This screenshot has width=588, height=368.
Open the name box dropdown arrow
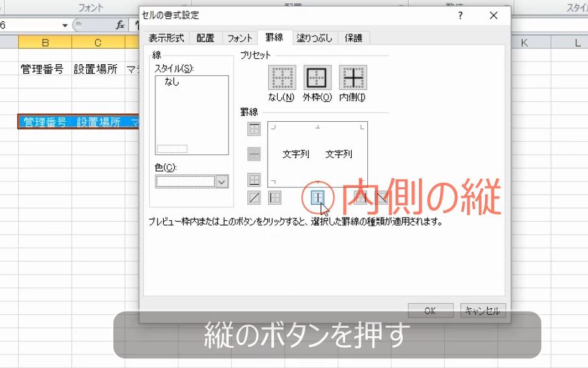(x=65, y=25)
